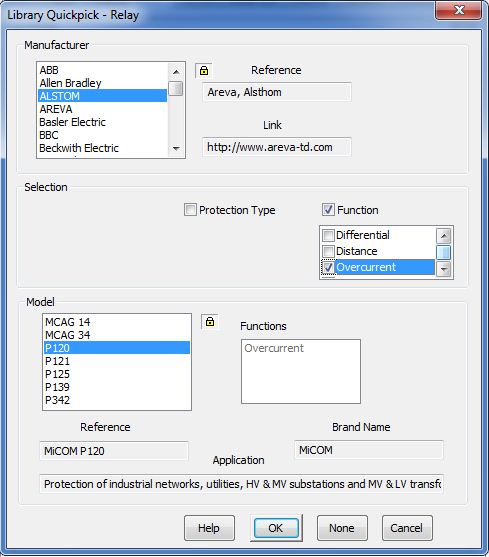Click model Reference field MiCOM P120
489x557 pixels.
(114, 451)
